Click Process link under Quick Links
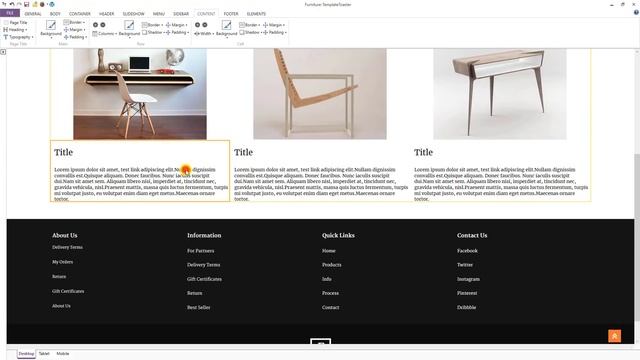This screenshot has width=640, height=360. (x=330, y=293)
